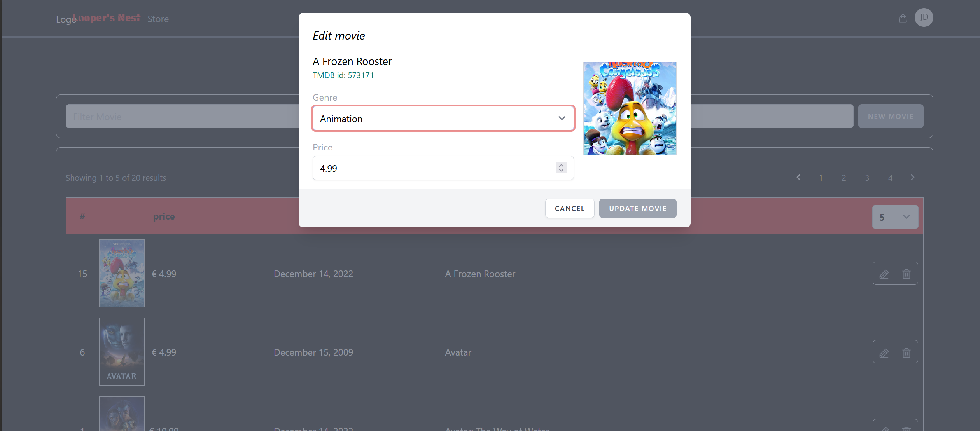Open the edit pencil icon on the Avatar row

pos(884,352)
